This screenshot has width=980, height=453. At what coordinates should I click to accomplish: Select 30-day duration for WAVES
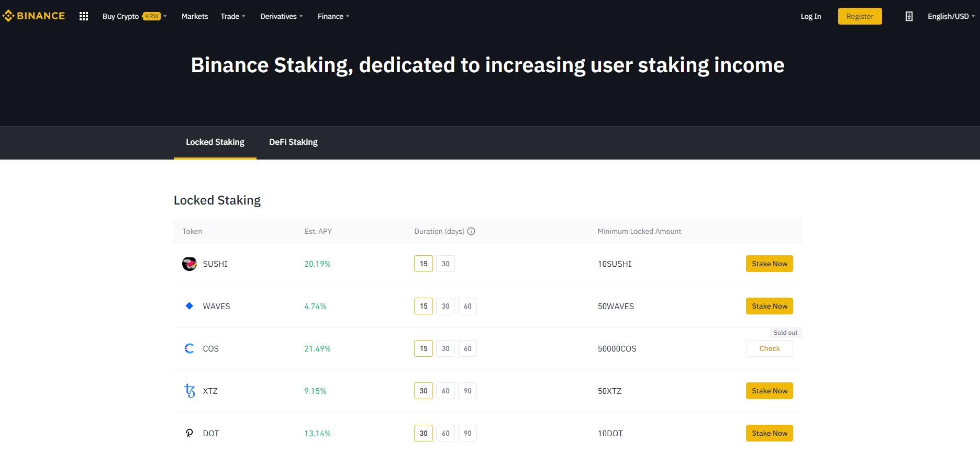pyautogui.click(x=446, y=306)
